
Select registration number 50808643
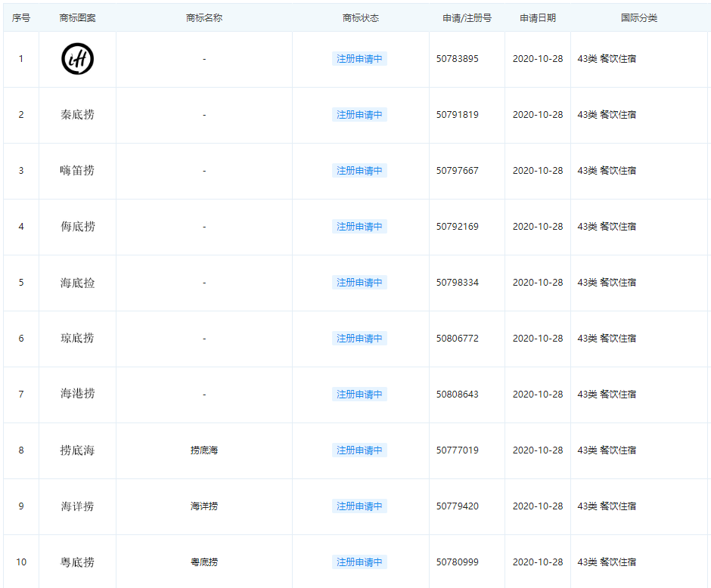point(458,395)
